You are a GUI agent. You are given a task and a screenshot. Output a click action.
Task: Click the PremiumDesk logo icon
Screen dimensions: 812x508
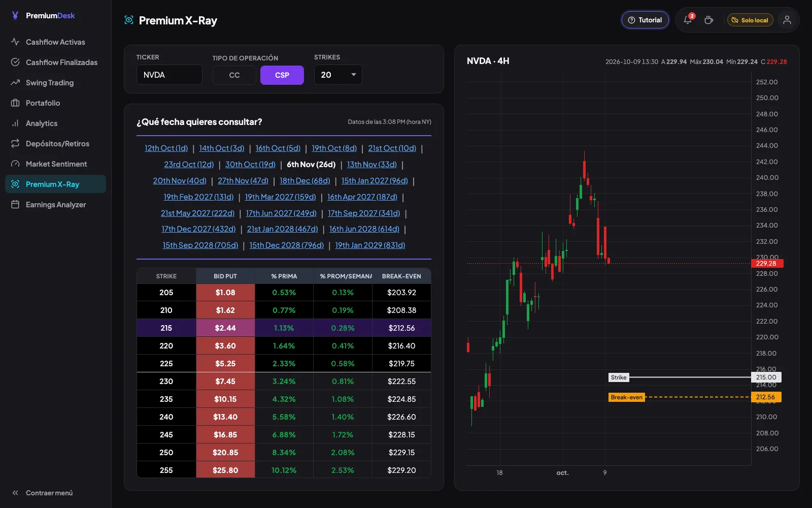(15, 16)
